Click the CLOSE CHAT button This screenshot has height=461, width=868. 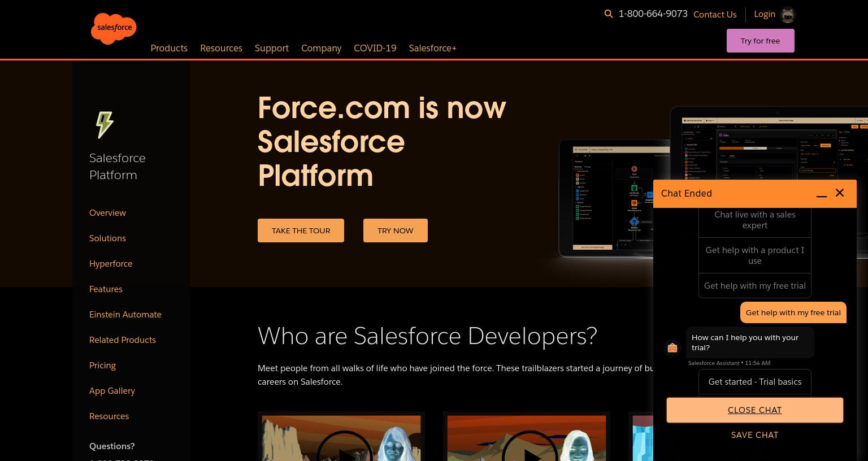(x=755, y=410)
